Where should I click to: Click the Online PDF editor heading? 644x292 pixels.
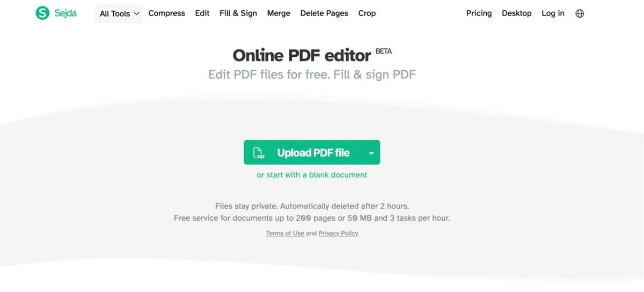(302, 55)
